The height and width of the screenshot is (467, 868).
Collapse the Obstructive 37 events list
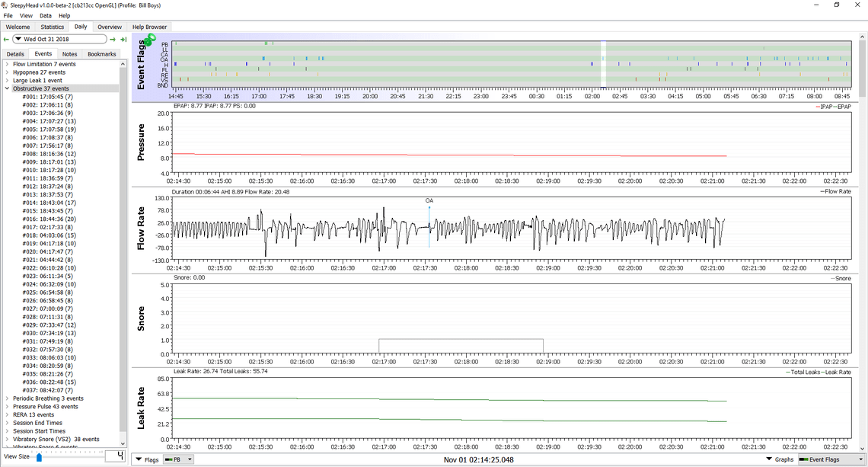pos(6,88)
